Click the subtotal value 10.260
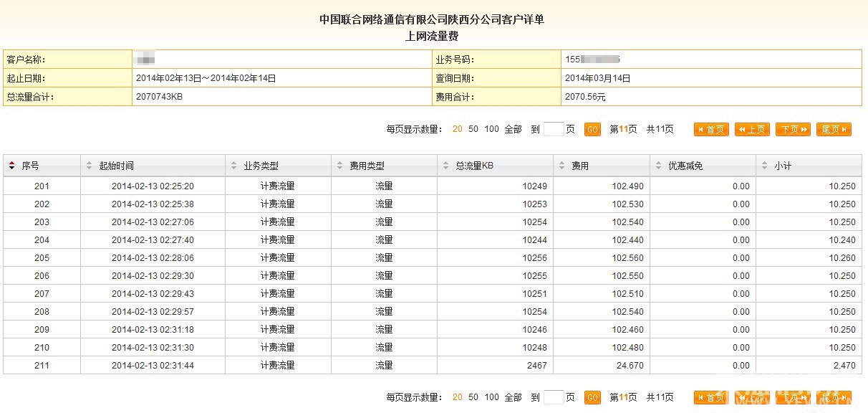The image size is (868, 413). [842, 258]
